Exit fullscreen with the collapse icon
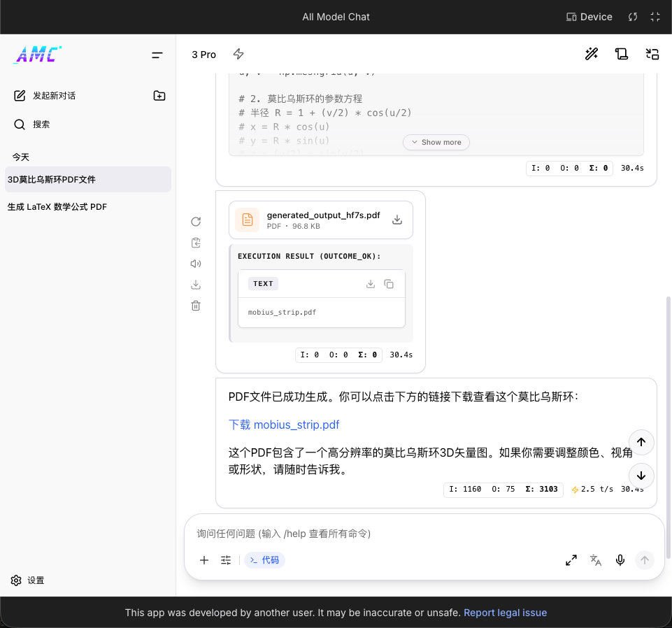 pos(655,17)
